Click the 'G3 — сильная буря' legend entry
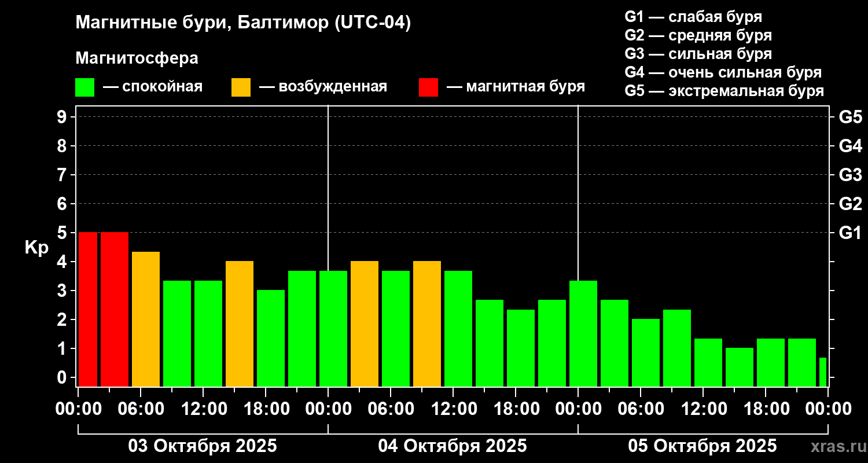This screenshot has height=463, width=868. click(x=698, y=54)
